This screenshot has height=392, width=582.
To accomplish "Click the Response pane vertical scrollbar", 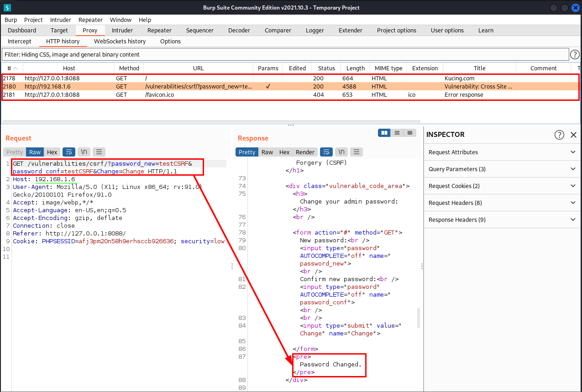I will pyautogui.click(x=419, y=318).
